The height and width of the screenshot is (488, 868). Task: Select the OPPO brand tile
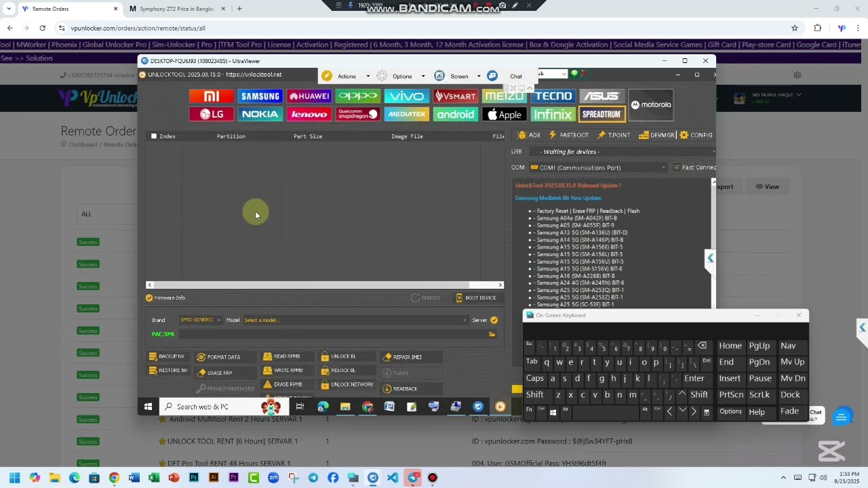[358, 96]
